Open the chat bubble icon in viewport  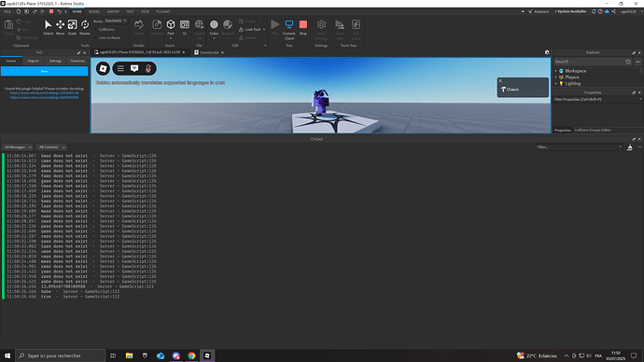click(134, 68)
